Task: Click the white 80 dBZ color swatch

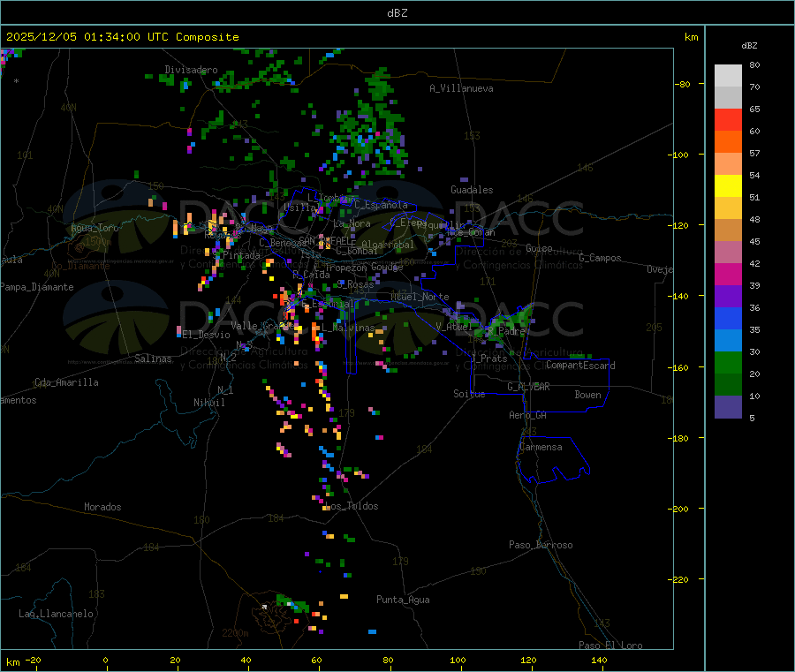Action: [728, 76]
